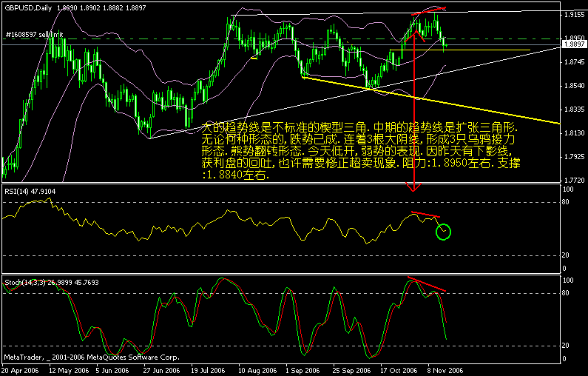Screen dimensions: 588x376
Task: Select the red divergence line on Stochastic
Action: 427,284
